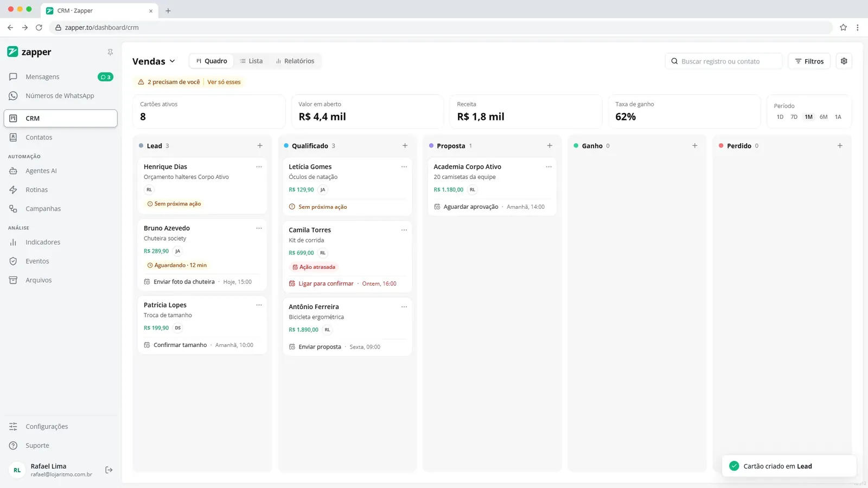Image resolution: width=868 pixels, height=488 pixels.
Task: Switch to the Relatórios tab
Action: pyautogui.click(x=295, y=61)
